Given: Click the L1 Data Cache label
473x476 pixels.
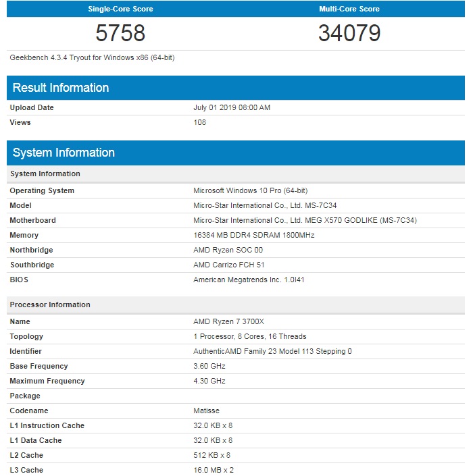Looking at the screenshot, I should click(x=36, y=440).
